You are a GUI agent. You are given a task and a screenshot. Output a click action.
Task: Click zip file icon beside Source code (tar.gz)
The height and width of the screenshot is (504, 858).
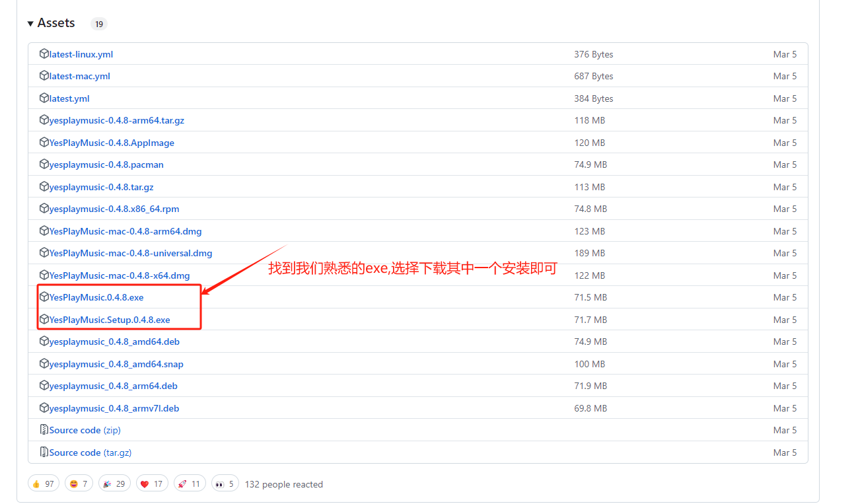click(44, 452)
